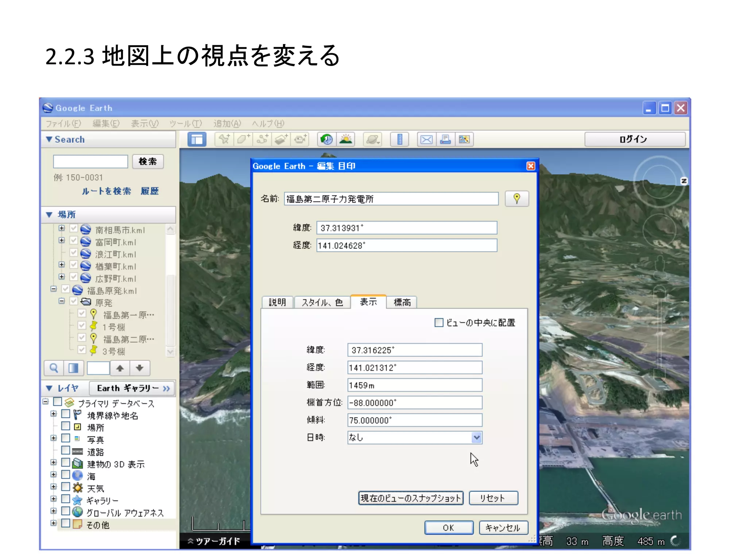Click the 現在のビューのスナップショット button
This screenshot has width=747, height=560.
[x=411, y=498]
